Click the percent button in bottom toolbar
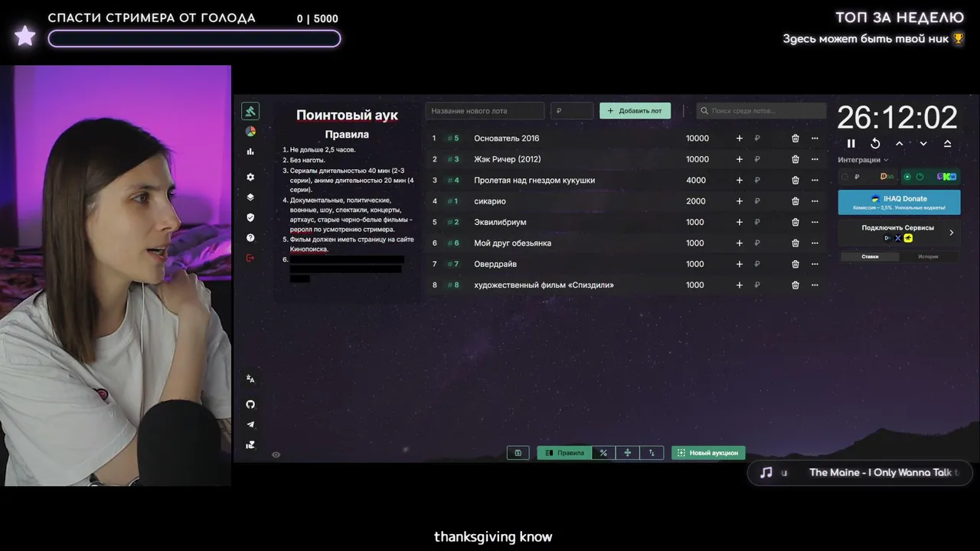This screenshot has width=980, height=551. [x=603, y=453]
